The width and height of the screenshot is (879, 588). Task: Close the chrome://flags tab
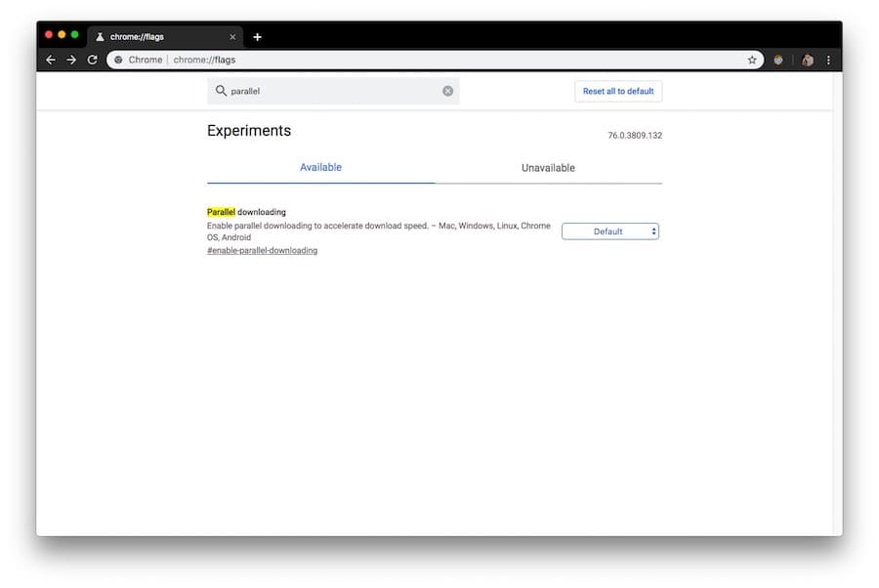231,37
